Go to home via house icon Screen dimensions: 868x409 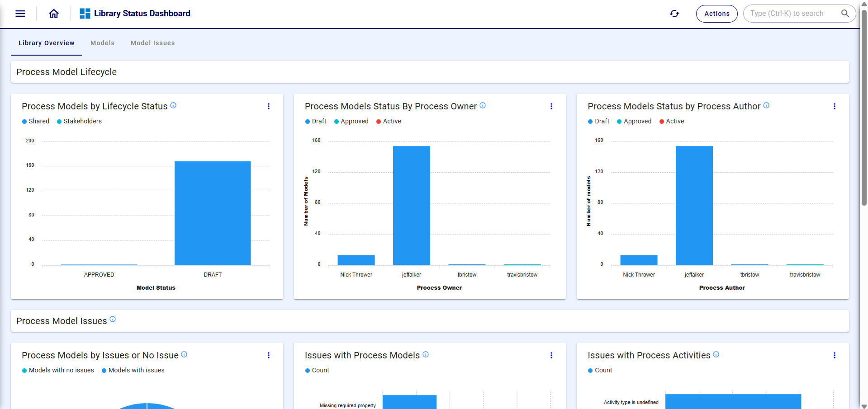pyautogui.click(x=54, y=14)
